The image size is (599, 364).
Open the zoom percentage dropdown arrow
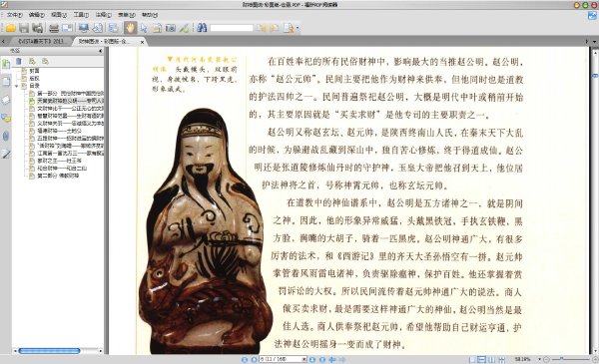(539, 359)
